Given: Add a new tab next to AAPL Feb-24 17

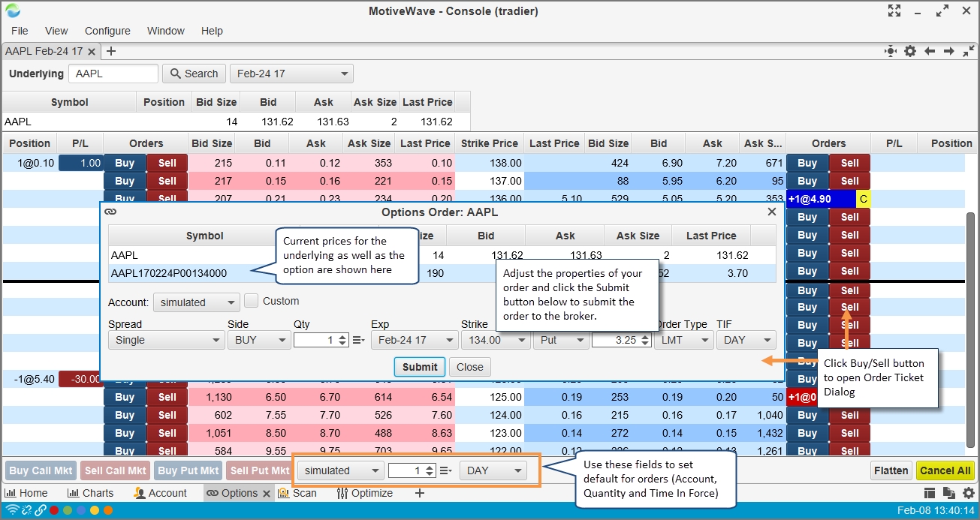Looking at the screenshot, I should pyautogui.click(x=111, y=51).
